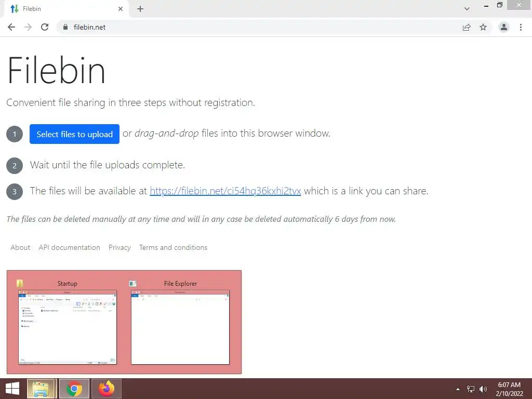The width and height of the screenshot is (532, 399).
Task: Open the API documentation link
Action: click(x=69, y=247)
